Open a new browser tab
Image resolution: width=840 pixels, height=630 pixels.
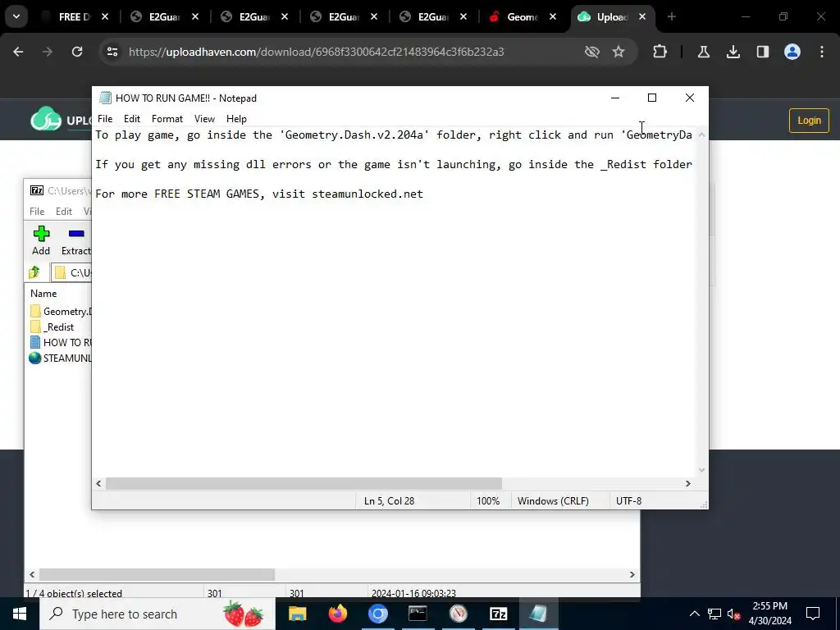tap(672, 16)
